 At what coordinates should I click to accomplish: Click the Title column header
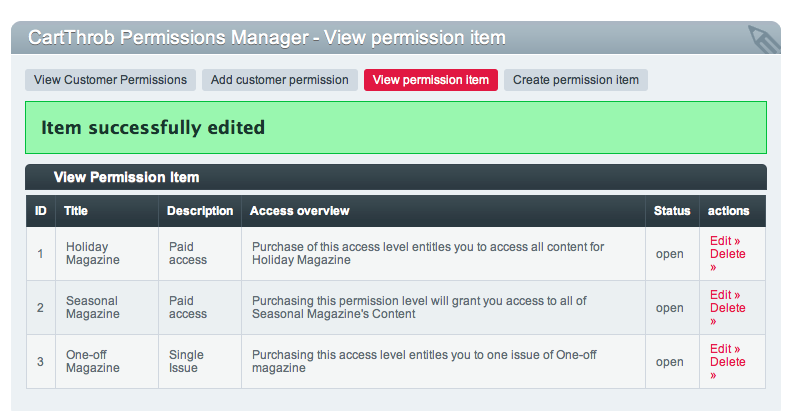(x=107, y=211)
